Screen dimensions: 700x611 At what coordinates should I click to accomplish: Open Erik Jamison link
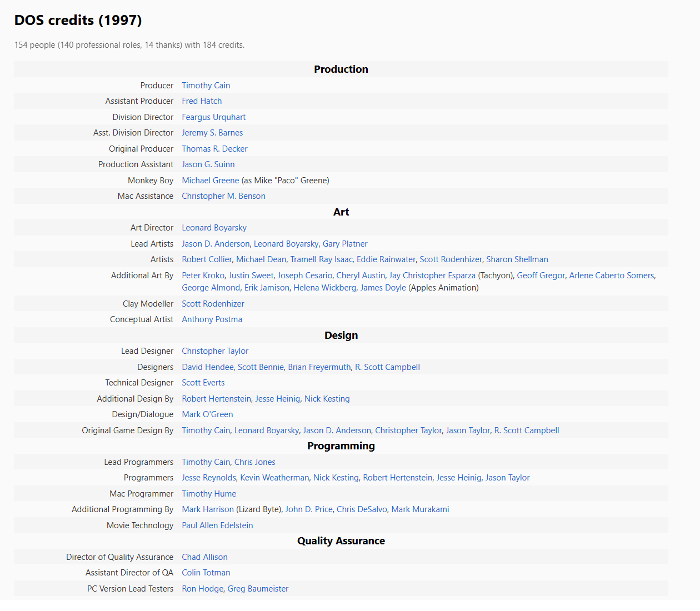(x=267, y=288)
